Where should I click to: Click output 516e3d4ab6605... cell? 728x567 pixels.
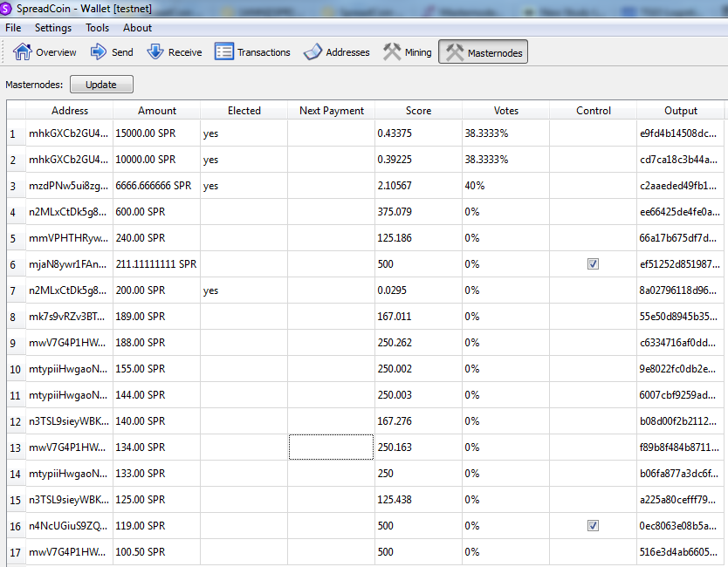click(681, 552)
